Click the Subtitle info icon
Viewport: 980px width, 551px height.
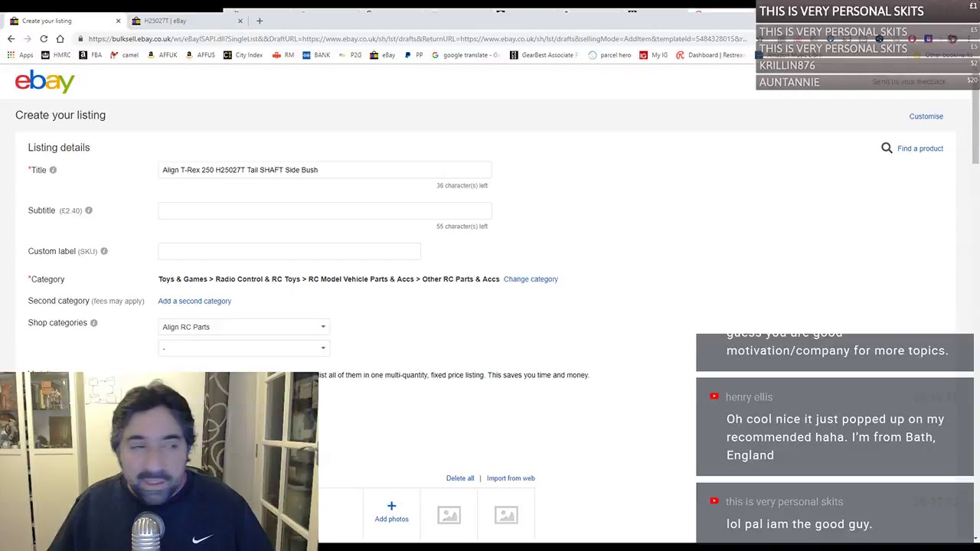pyautogui.click(x=89, y=210)
